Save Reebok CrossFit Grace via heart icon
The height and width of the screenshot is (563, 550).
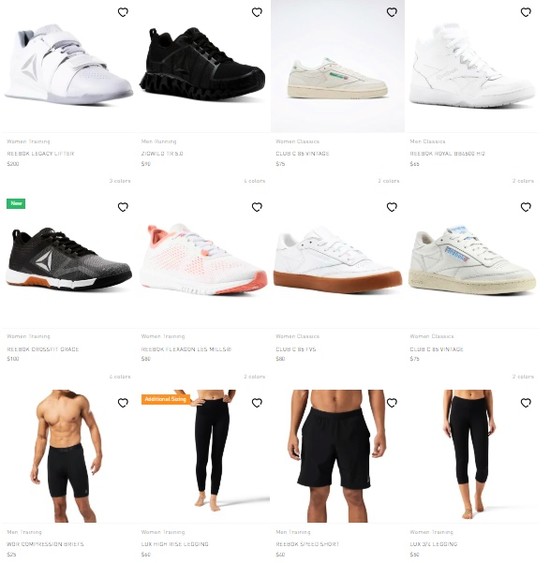tap(123, 207)
